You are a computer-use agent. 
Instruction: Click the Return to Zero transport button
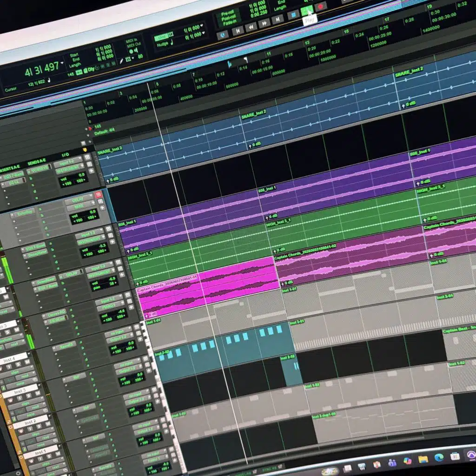tap(238, 30)
